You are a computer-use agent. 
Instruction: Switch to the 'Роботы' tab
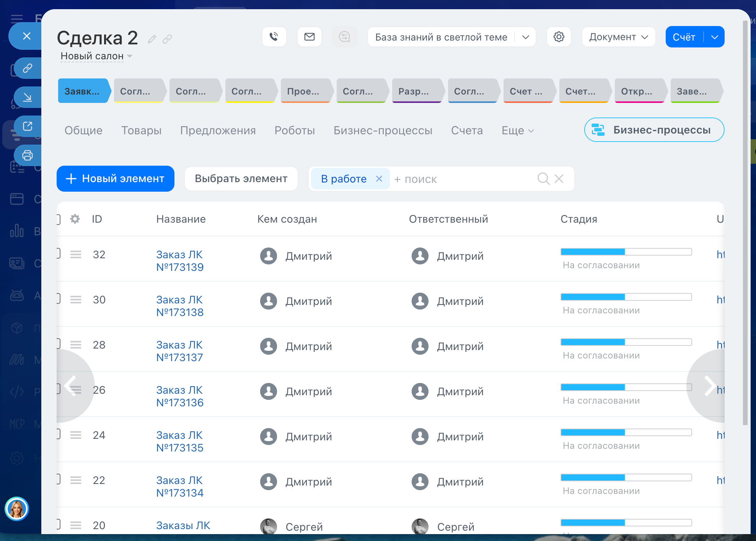tap(294, 130)
